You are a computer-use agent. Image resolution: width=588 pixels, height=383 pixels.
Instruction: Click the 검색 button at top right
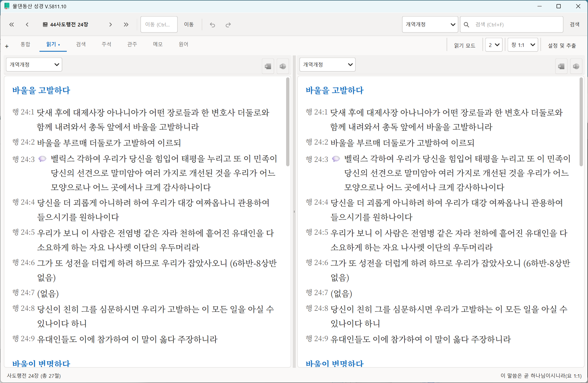[574, 25]
